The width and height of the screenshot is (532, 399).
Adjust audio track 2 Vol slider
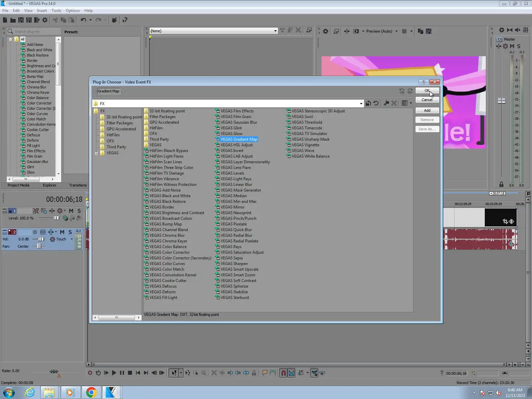(41, 239)
